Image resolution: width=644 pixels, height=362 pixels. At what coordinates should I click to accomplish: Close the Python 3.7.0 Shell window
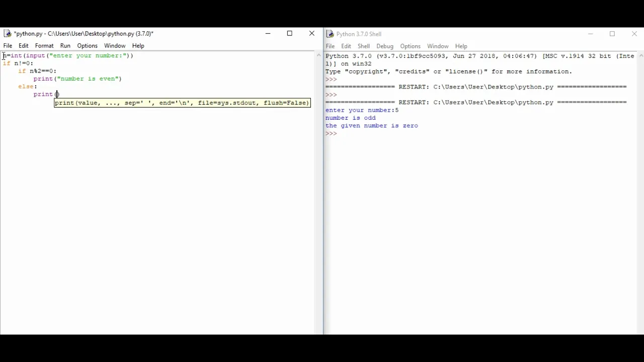click(634, 34)
